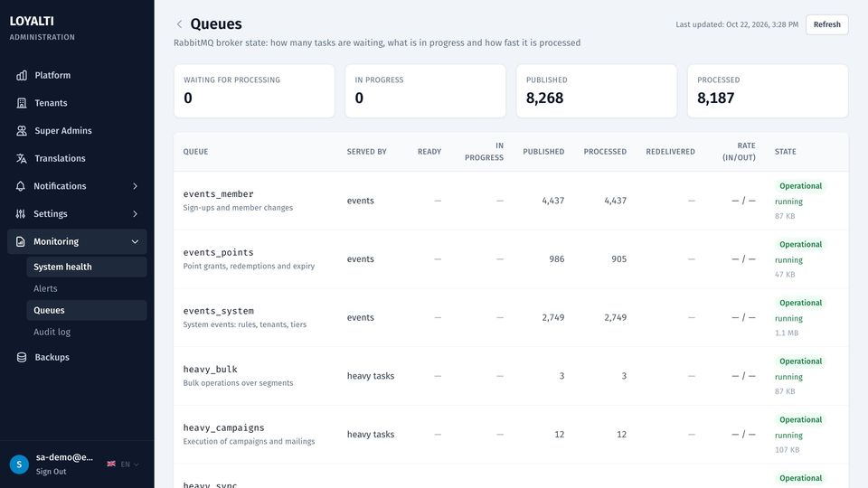Click the PROCESSED column header
This screenshot has width=868, height=488.
[x=605, y=152]
